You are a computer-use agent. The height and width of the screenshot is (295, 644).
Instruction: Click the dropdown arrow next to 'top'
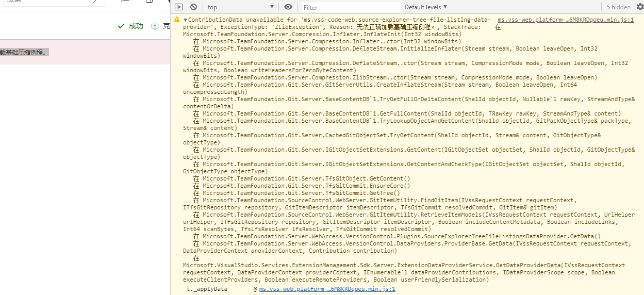click(272, 7)
